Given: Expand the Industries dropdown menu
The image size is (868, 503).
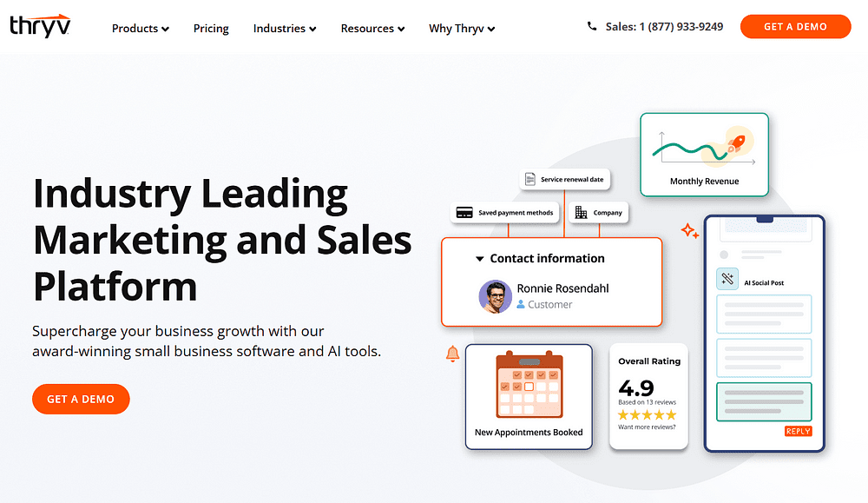Looking at the screenshot, I should 285,29.
